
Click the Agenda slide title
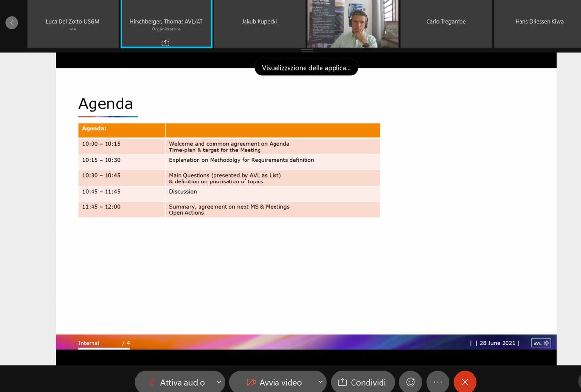click(x=106, y=104)
